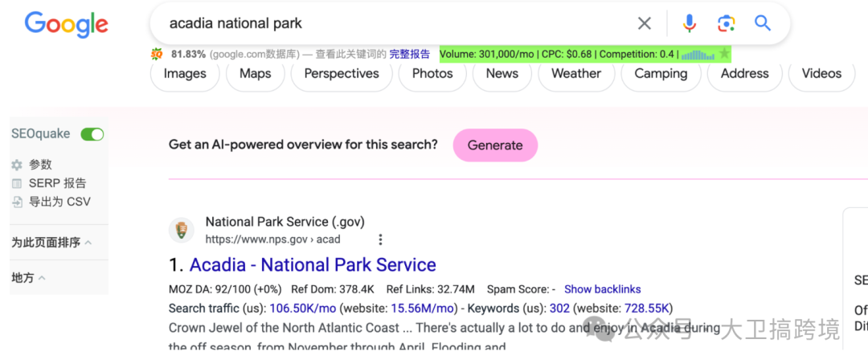Screen dimensions: 868x364
Task: Turn off the SEOquake toggle
Action: pyautogui.click(x=92, y=134)
